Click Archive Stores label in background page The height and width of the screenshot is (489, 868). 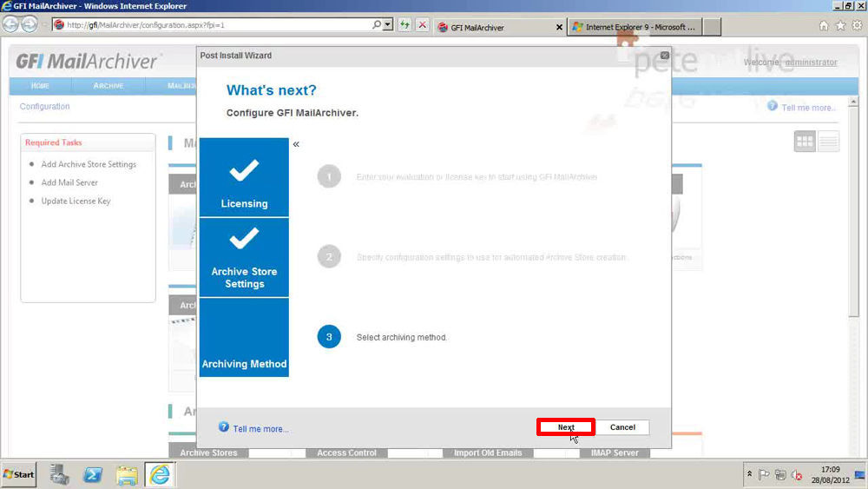click(208, 453)
